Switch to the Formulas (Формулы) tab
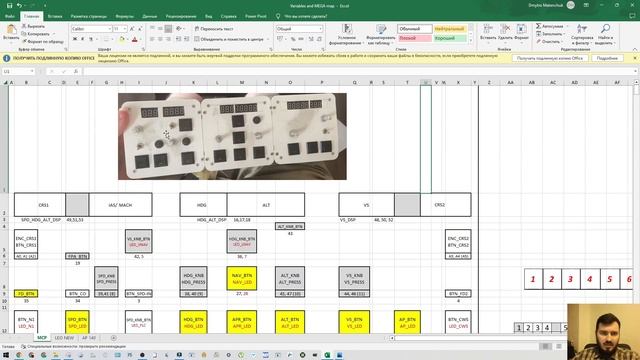 click(124, 16)
